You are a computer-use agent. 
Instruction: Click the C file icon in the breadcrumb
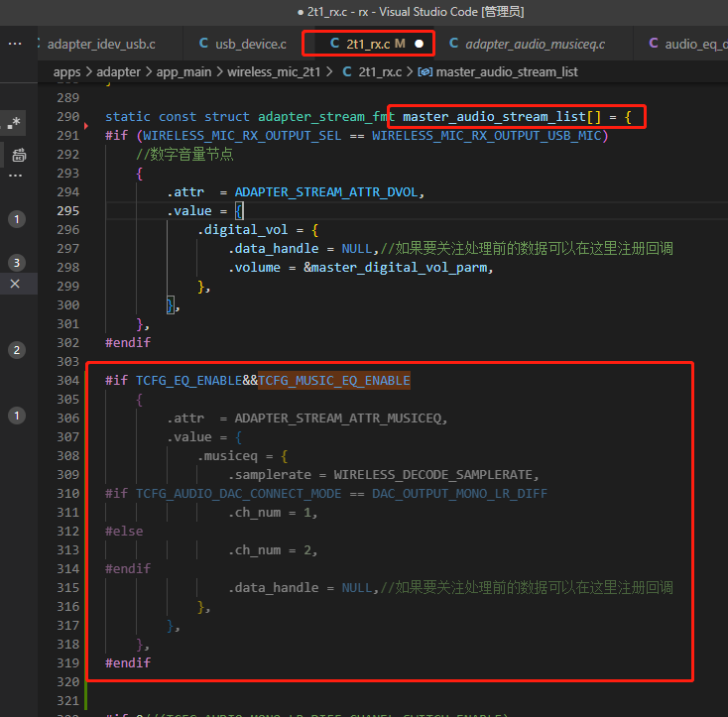tap(346, 71)
